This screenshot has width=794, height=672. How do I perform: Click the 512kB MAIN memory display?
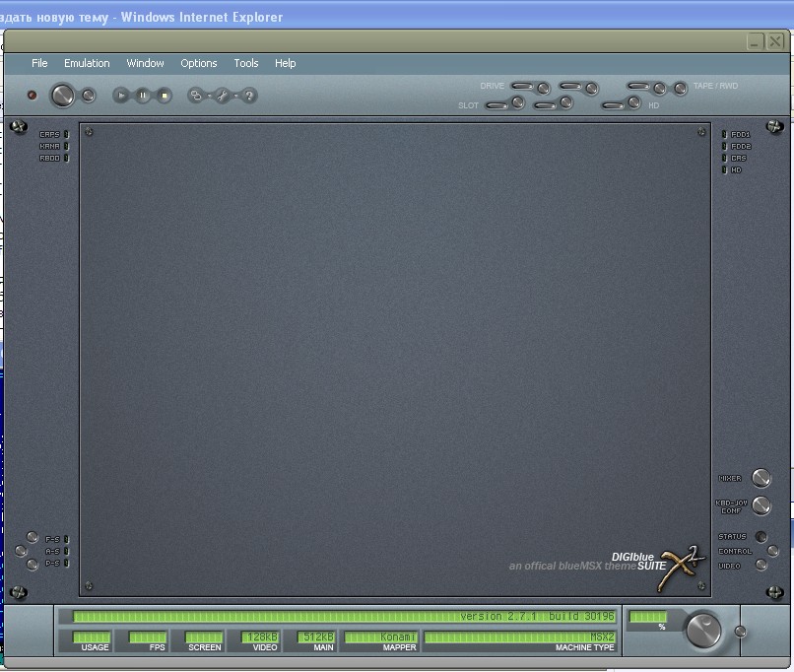point(315,638)
